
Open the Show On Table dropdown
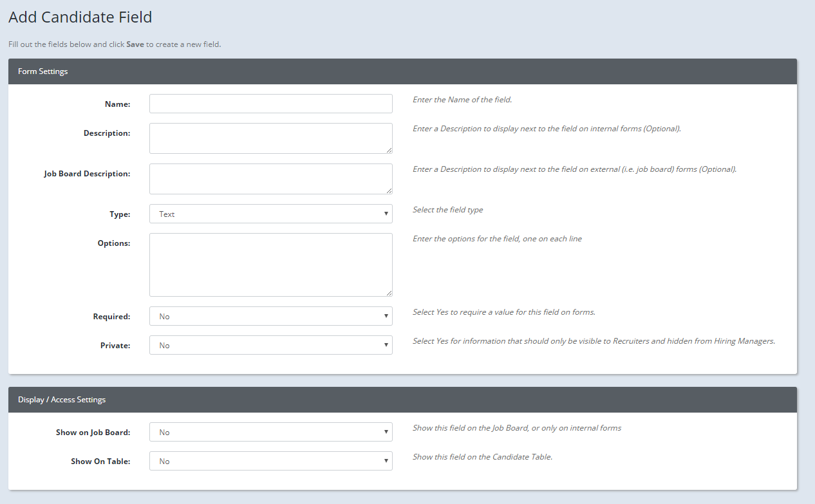coord(270,461)
